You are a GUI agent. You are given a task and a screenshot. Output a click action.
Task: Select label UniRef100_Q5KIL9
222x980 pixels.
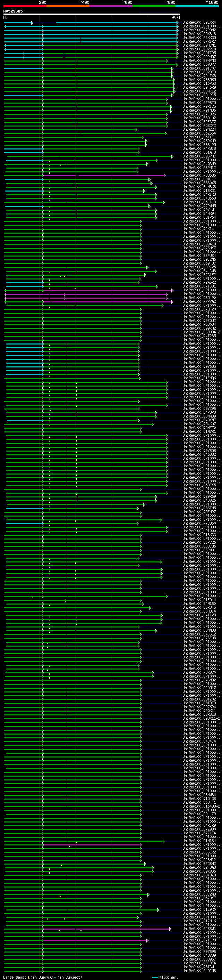(x=199, y=202)
